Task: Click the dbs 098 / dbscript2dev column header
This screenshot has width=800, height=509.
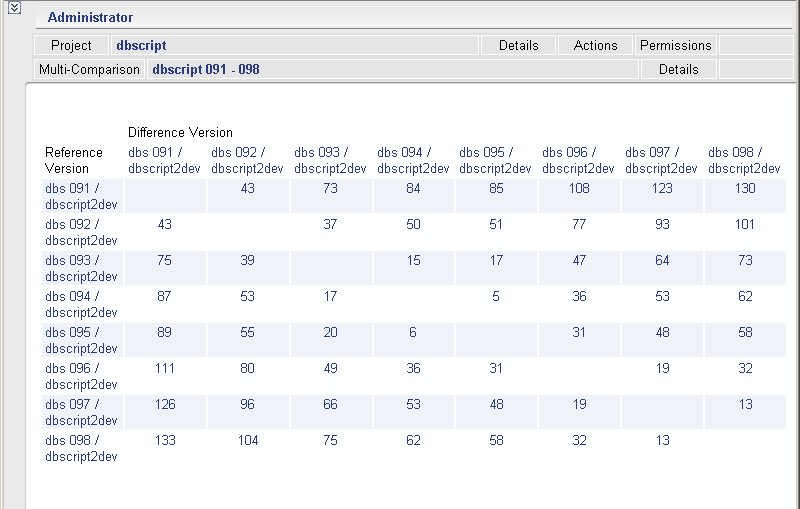Action: [x=744, y=160]
